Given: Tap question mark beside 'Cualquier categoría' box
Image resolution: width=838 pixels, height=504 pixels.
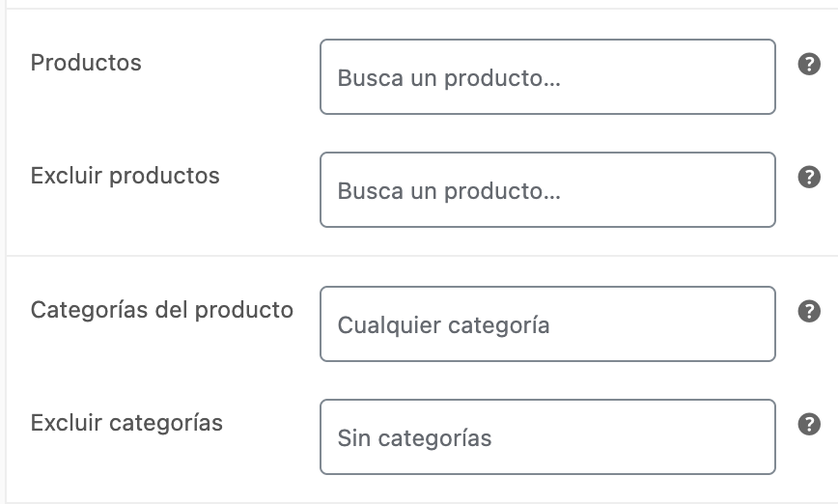Looking at the screenshot, I should pyautogui.click(x=809, y=311).
